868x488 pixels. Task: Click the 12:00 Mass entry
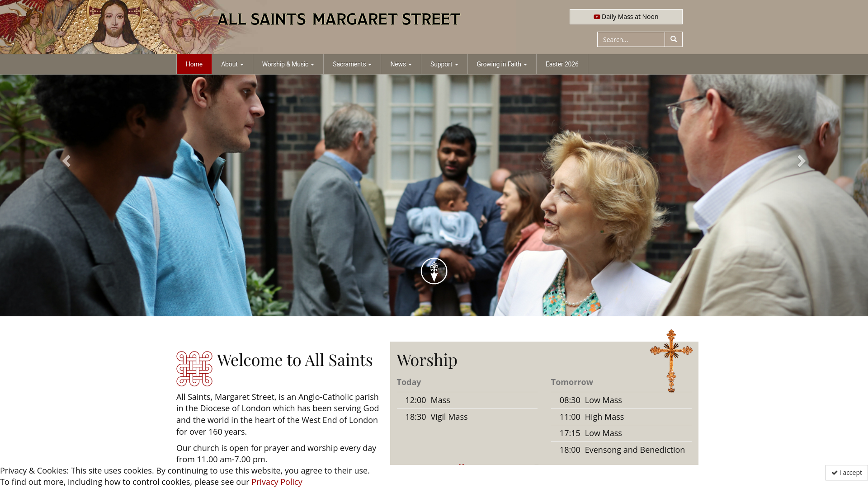coord(467,400)
